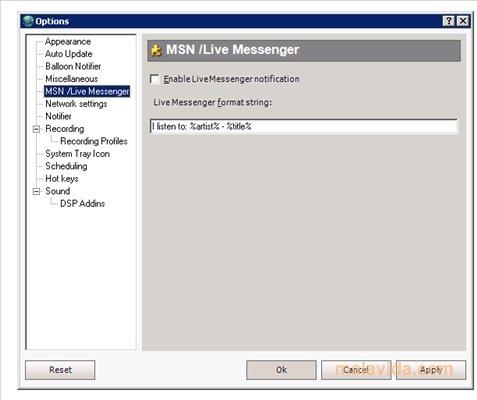Collapse the Sound tree node
This screenshot has height=400, width=477.
point(36,191)
